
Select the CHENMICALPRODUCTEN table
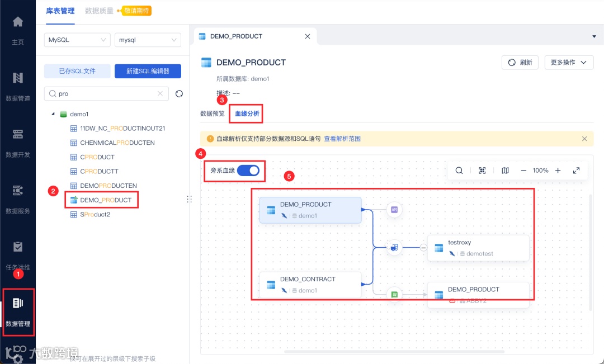point(117,143)
